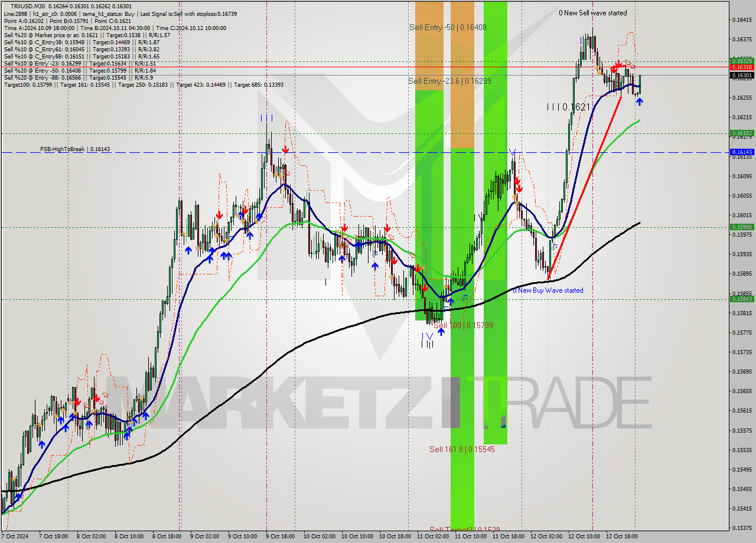This screenshot has height=543, width=756.
Task: Click the green 0.15990 price tag
Action: (742, 227)
